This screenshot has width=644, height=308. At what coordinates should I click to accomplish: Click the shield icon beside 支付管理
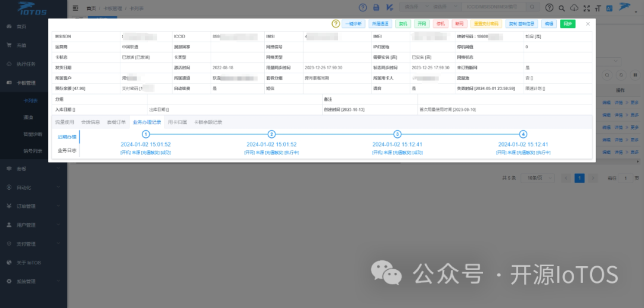point(9,244)
